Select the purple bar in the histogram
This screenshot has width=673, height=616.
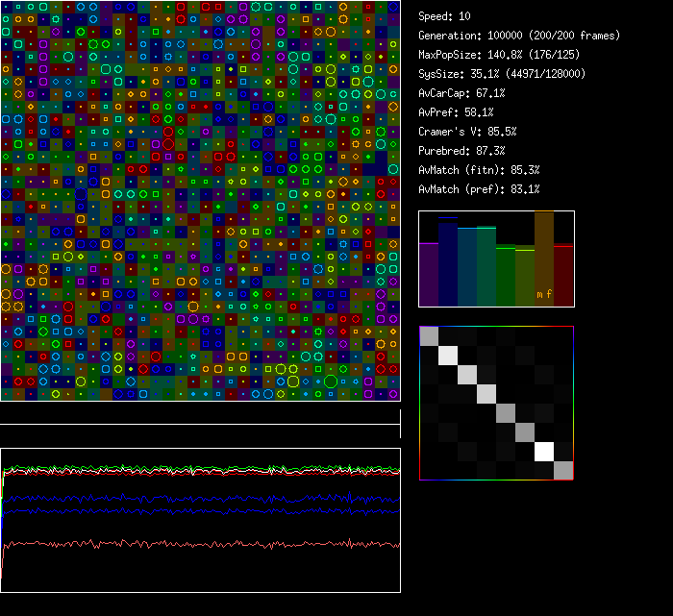tap(429, 275)
